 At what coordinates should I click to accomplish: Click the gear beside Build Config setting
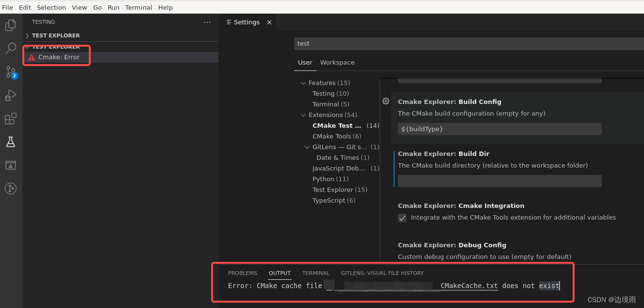click(x=386, y=101)
